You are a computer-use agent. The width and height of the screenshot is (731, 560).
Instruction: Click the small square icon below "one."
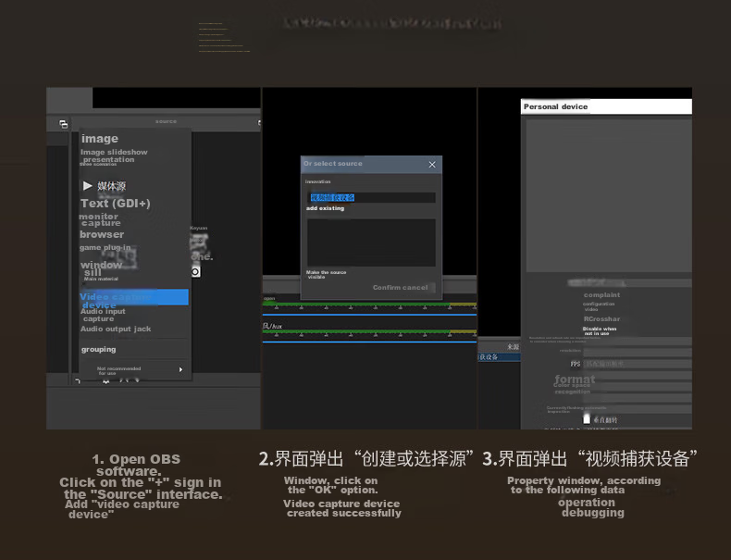196,271
